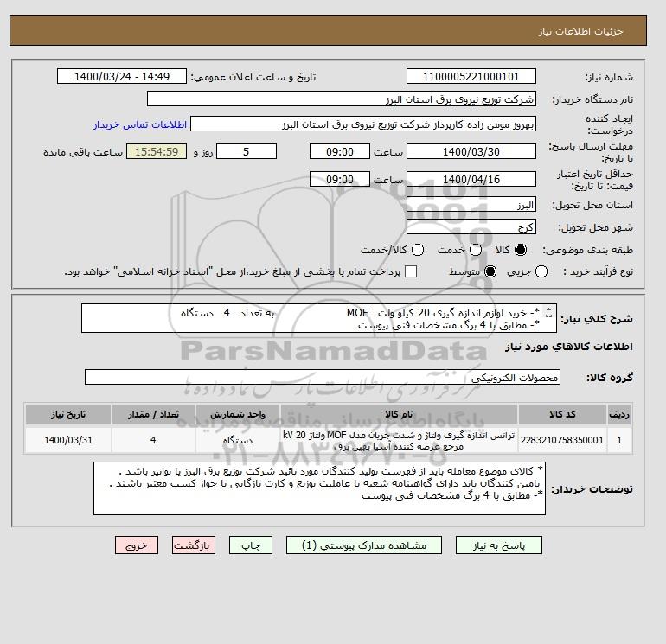
Task: Click the اطلاعات کالاهای مورد نیاز heading
Action: coord(569,347)
